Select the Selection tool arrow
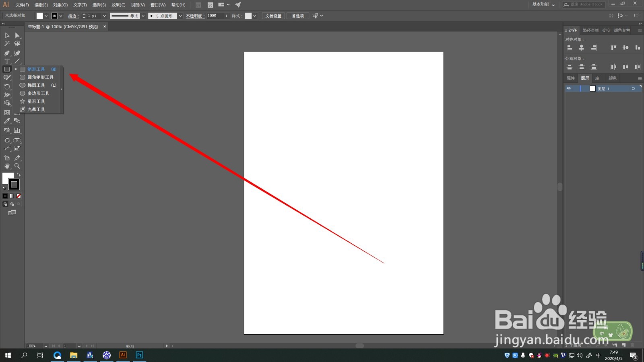The width and height of the screenshot is (644, 362). coord(7,35)
